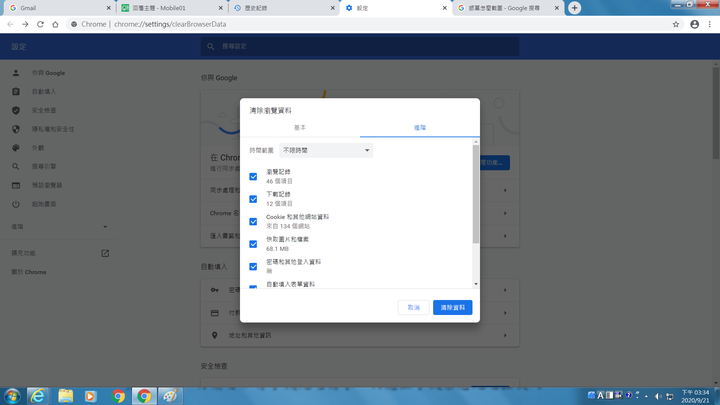This screenshot has width=720, height=405.
Task: Open the Windows Start menu
Action: (x=12, y=396)
